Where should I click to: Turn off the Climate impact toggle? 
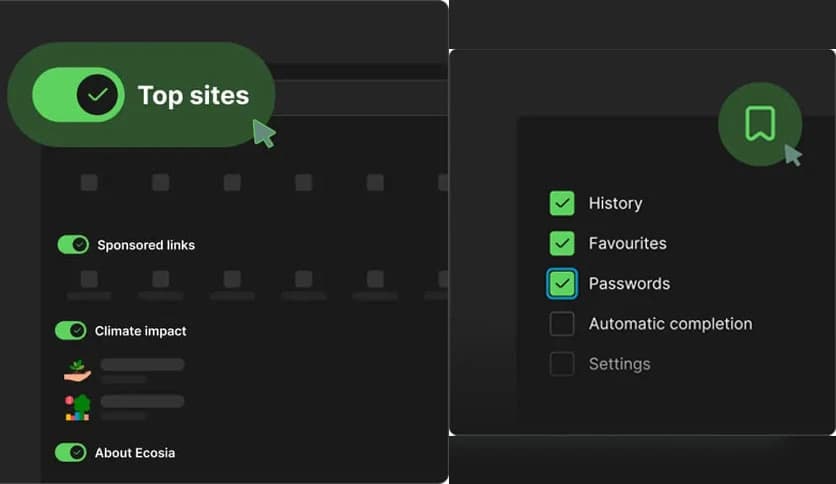pos(71,330)
